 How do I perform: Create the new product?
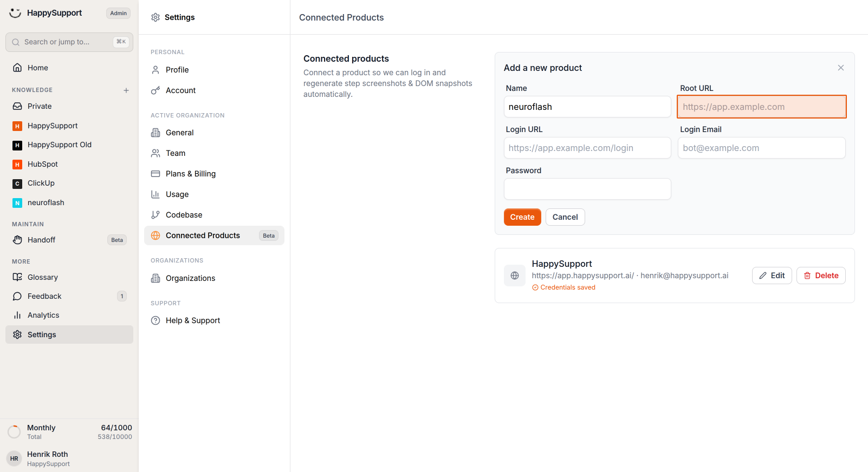pos(522,217)
